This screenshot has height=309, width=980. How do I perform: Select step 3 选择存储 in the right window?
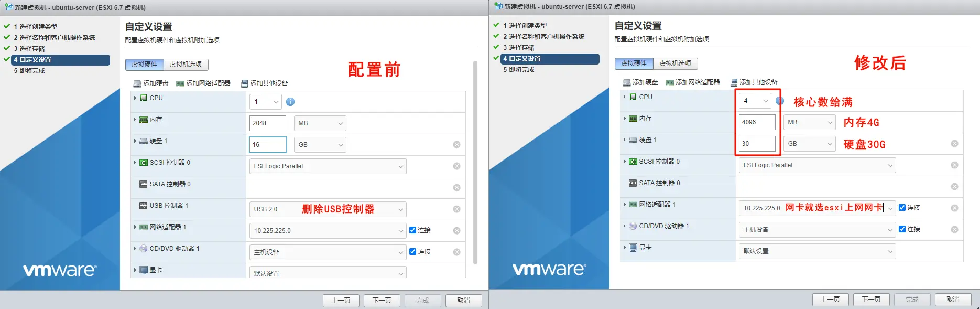[519, 48]
